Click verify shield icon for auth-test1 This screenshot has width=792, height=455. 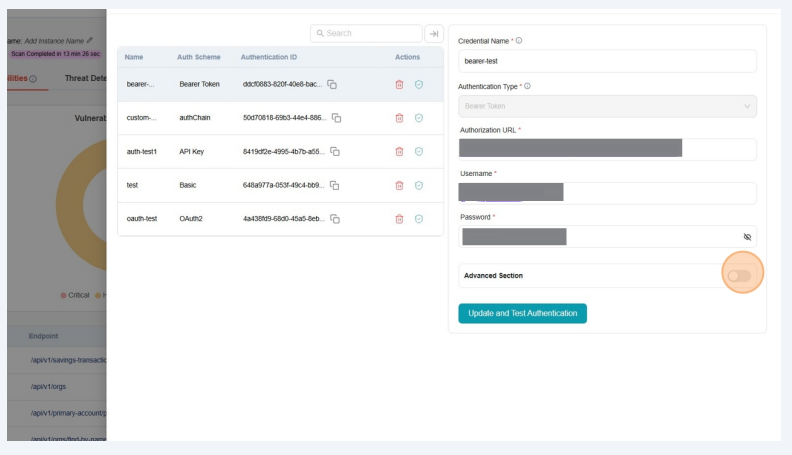(x=419, y=151)
